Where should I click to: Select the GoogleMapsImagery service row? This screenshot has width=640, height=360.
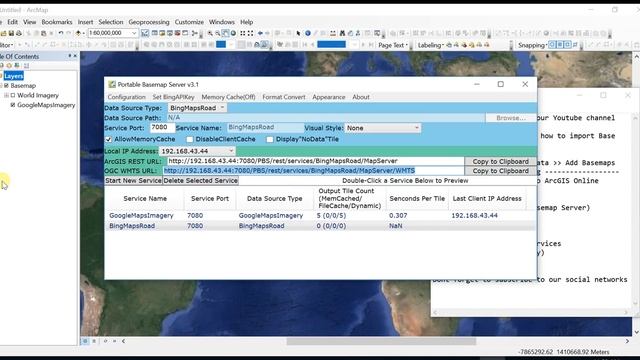tap(320, 216)
